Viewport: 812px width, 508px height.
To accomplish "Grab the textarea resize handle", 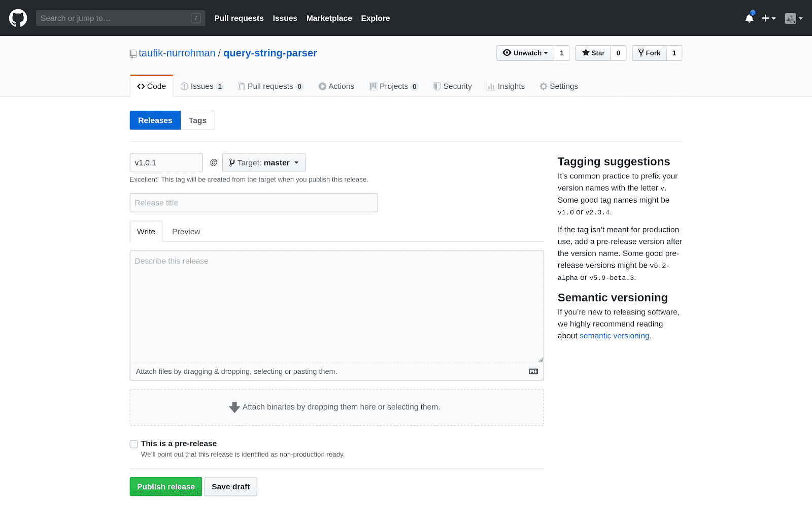I will (540, 359).
